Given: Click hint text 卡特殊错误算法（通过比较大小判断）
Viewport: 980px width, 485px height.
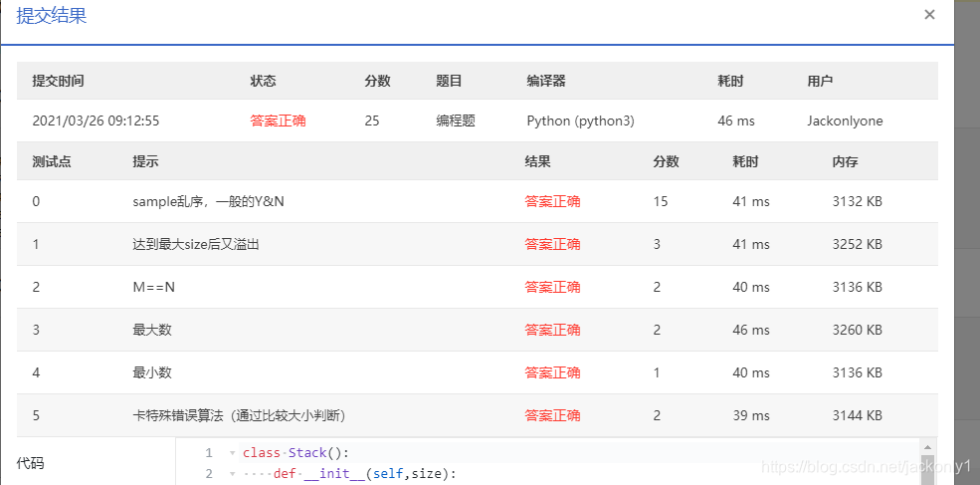Looking at the screenshot, I should click(x=240, y=415).
